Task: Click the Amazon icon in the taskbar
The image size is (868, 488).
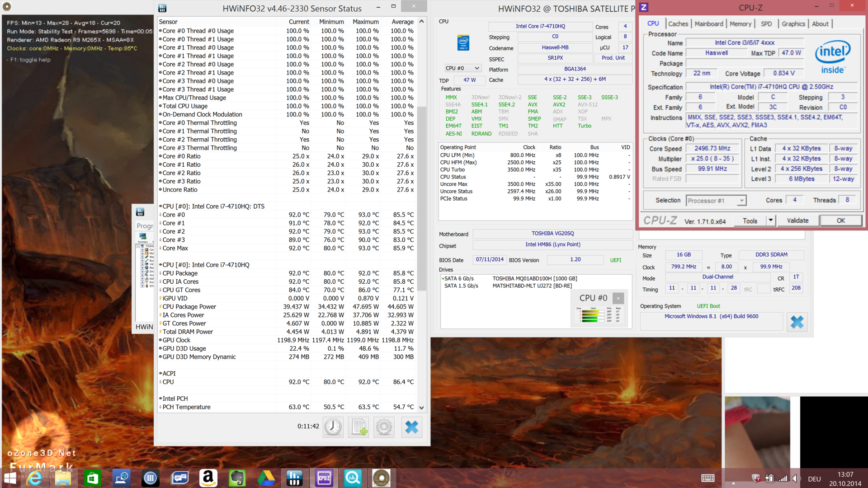Action: pyautogui.click(x=208, y=478)
